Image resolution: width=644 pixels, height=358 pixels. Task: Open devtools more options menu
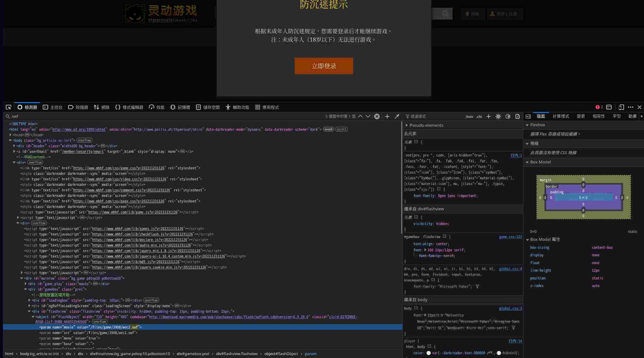[630, 107]
